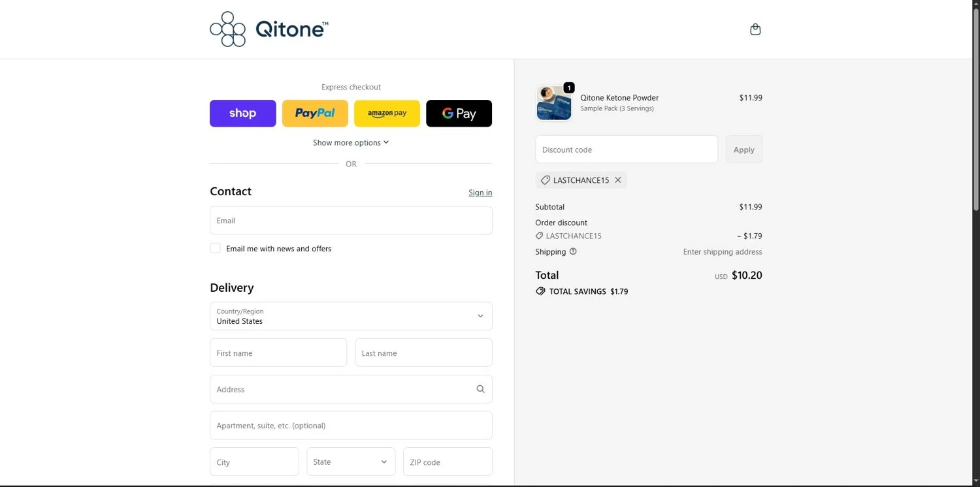The height and width of the screenshot is (487, 980).
Task: Pay with PayPal express checkout
Action: 315,114
